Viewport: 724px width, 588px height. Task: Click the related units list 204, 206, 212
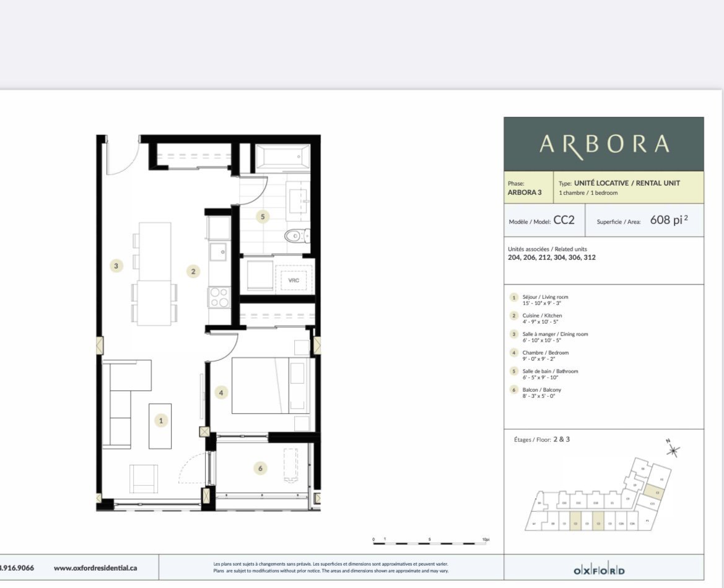(x=551, y=257)
